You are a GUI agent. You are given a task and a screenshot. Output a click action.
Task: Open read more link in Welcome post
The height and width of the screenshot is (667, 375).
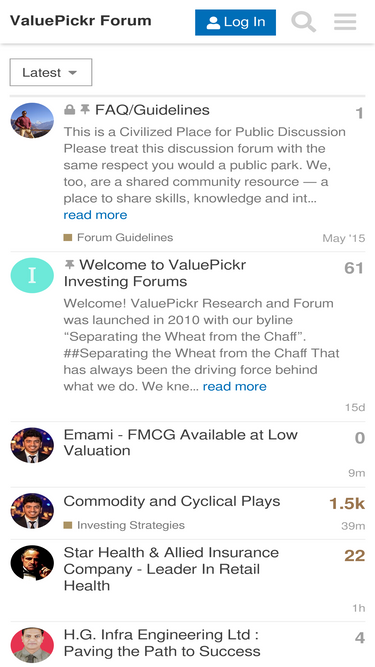235,386
